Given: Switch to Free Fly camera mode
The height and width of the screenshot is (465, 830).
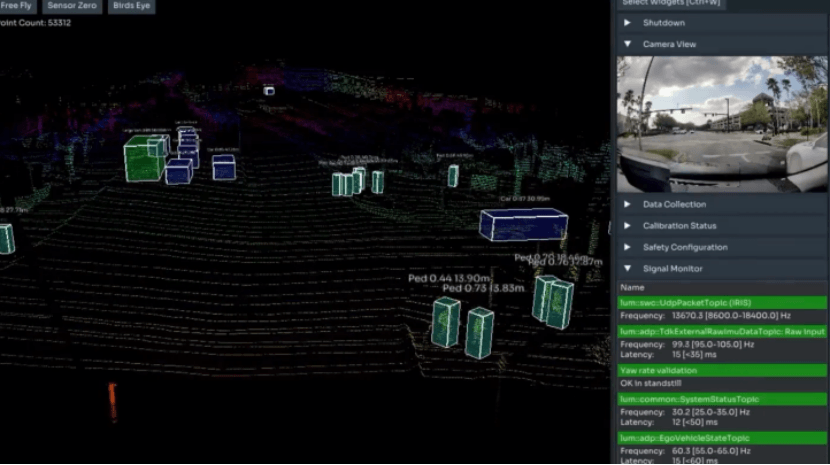Looking at the screenshot, I should (15, 6).
